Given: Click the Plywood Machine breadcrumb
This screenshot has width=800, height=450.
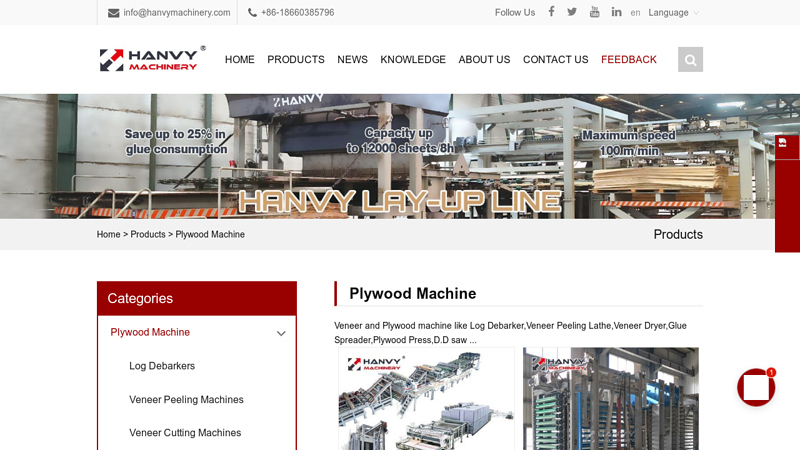Looking at the screenshot, I should [x=210, y=234].
